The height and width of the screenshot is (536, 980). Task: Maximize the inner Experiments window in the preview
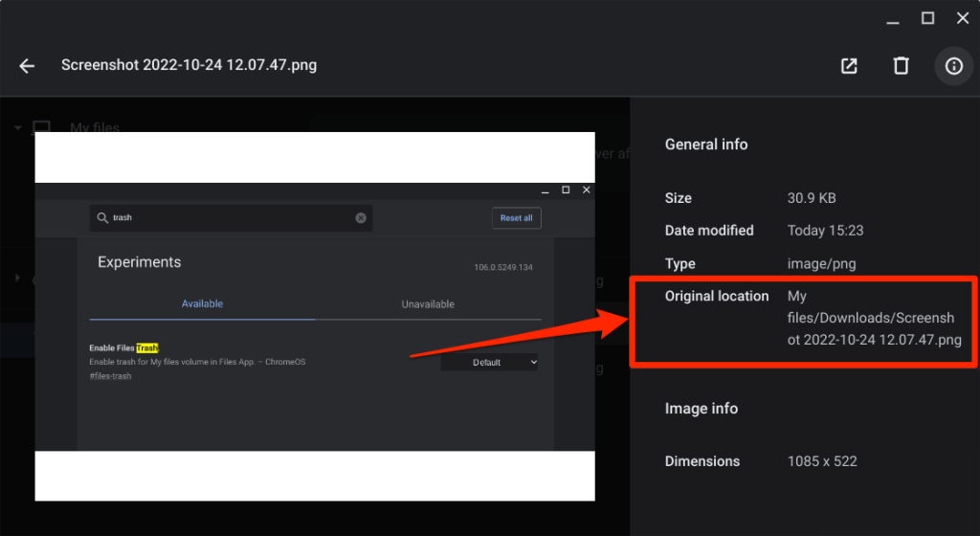(x=566, y=190)
